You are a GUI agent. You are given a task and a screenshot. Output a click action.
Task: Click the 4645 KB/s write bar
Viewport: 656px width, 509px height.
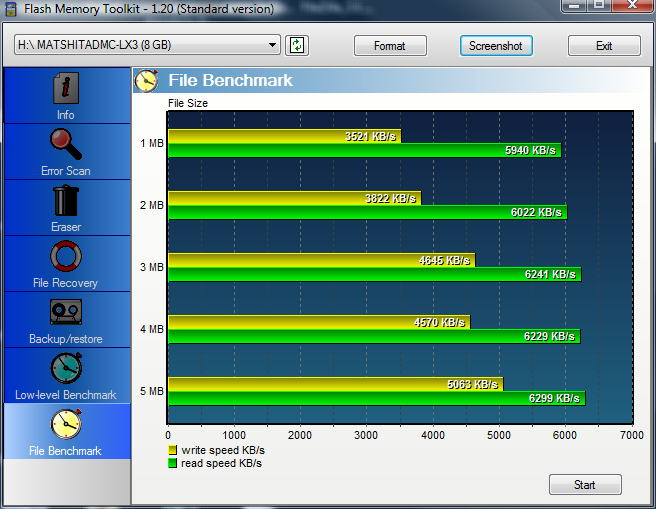322,260
